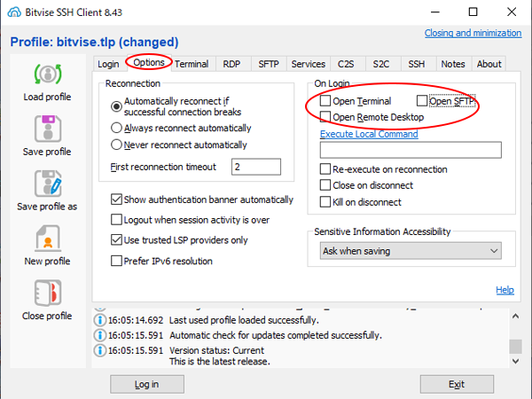
Task: Open the SFTP tab
Action: tap(269, 64)
